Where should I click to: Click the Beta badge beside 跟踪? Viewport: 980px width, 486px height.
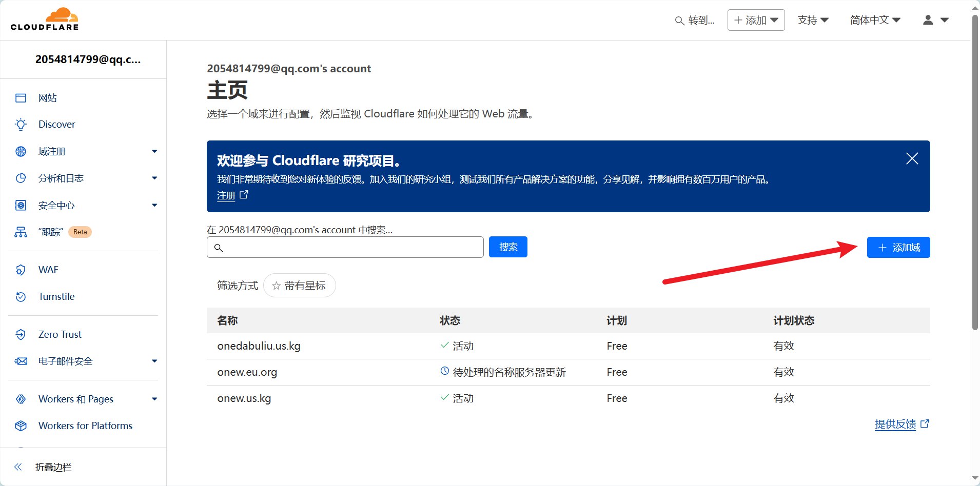pos(80,232)
